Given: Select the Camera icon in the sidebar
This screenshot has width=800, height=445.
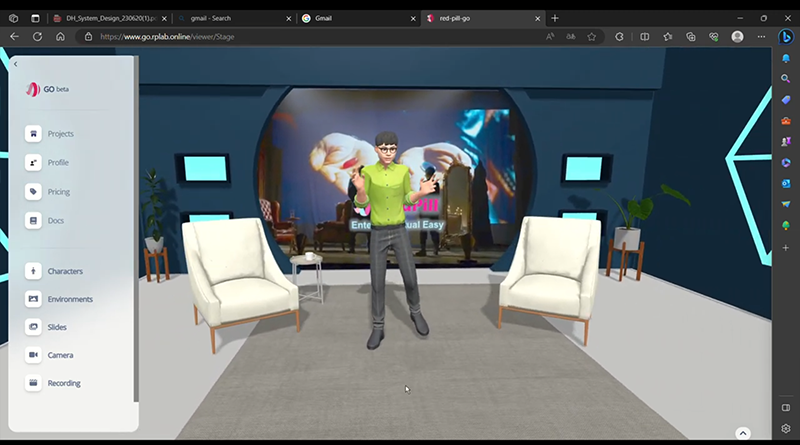Looking at the screenshot, I should point(34,355).
